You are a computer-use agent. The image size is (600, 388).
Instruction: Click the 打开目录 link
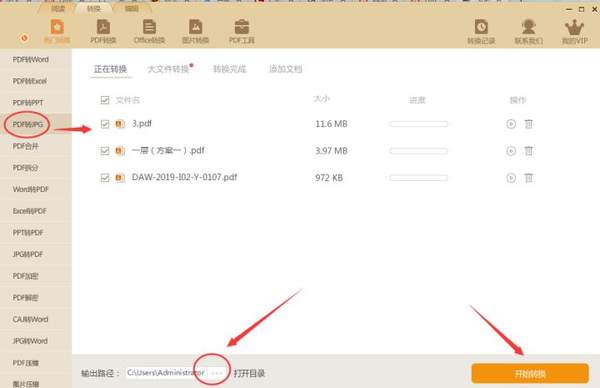tap(249, 373)
